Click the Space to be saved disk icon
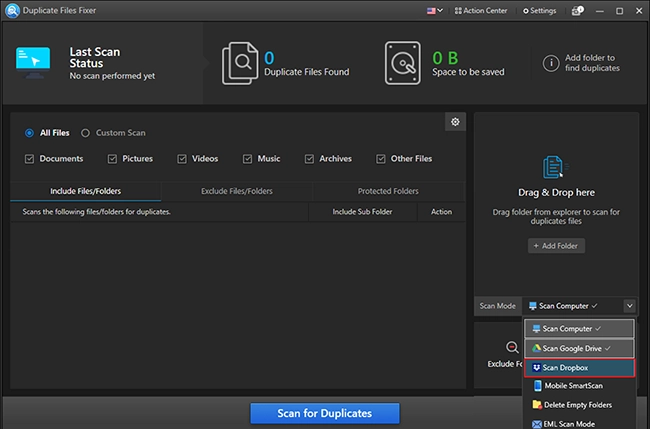Screen dimensions: 650x429 [x=403, y=63]
